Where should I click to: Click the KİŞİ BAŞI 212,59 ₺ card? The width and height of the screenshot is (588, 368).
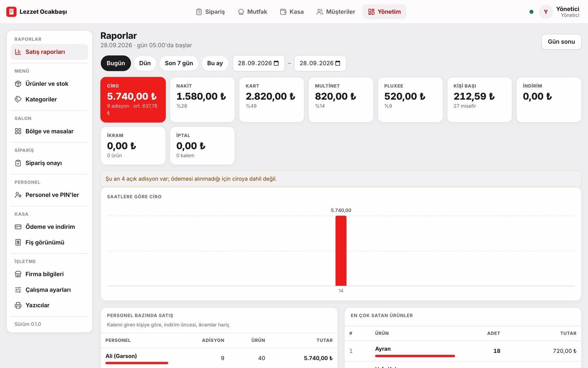pos(479,100)
